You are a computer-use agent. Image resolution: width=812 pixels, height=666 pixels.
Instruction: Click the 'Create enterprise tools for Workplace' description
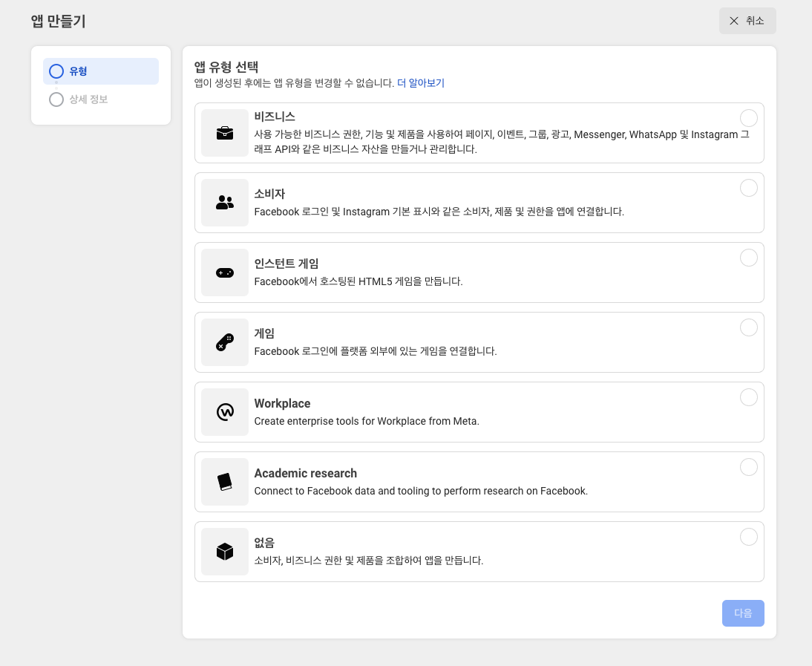tap(367, 421)
